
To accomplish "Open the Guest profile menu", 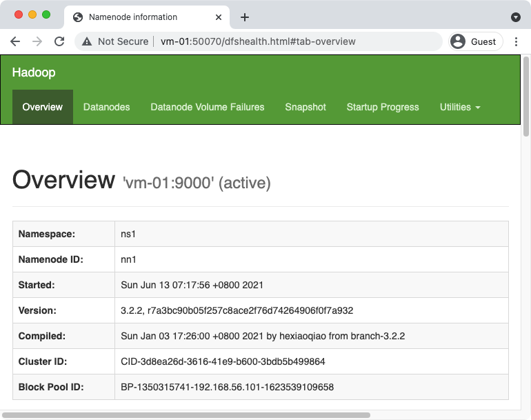I will (474, 41).
